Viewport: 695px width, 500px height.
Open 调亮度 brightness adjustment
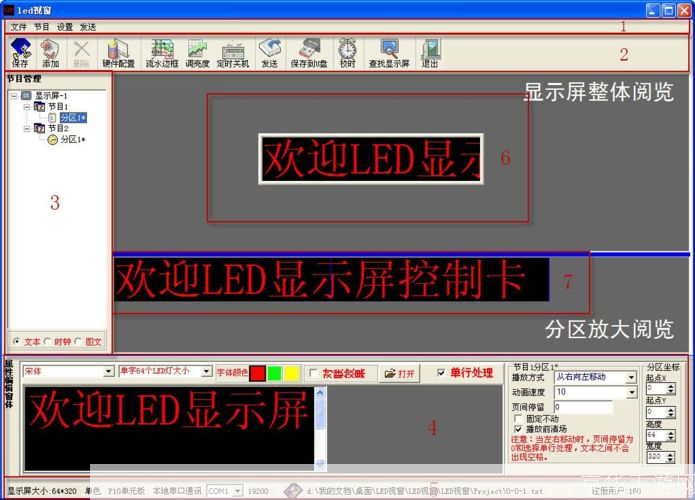pyautogui.click(x=197, y=53)
